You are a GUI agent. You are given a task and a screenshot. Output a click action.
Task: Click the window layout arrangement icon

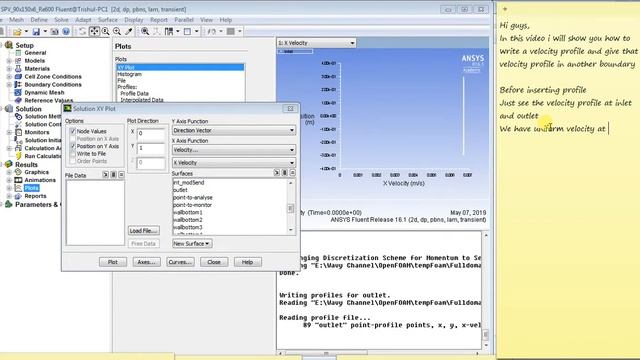tap(169, 31)
